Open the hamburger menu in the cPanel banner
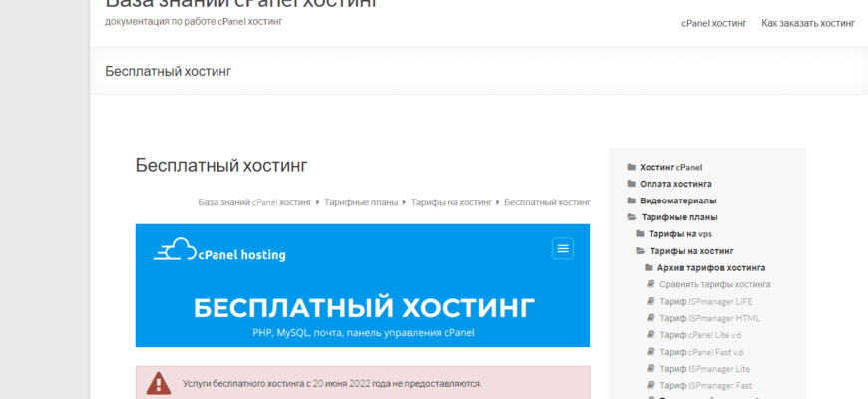Image resolution: width=868 pixels, height=399 pixels. tap(563, 248)
